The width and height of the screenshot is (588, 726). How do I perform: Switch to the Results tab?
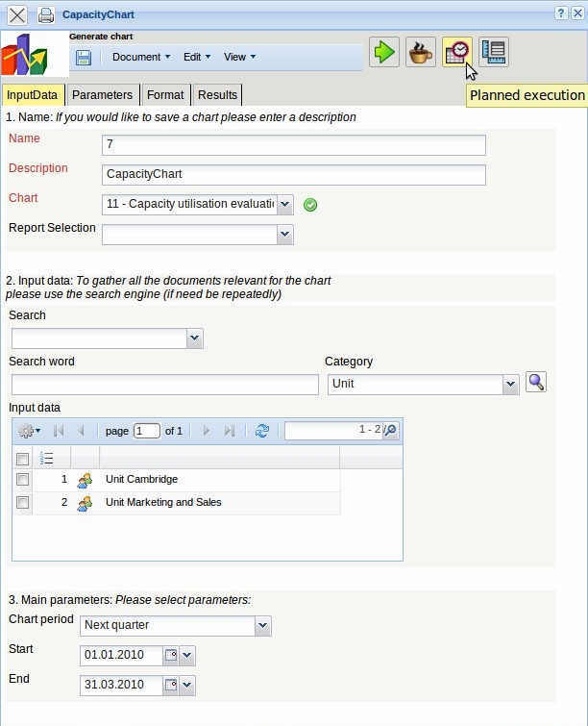click(x=217, y=95)
